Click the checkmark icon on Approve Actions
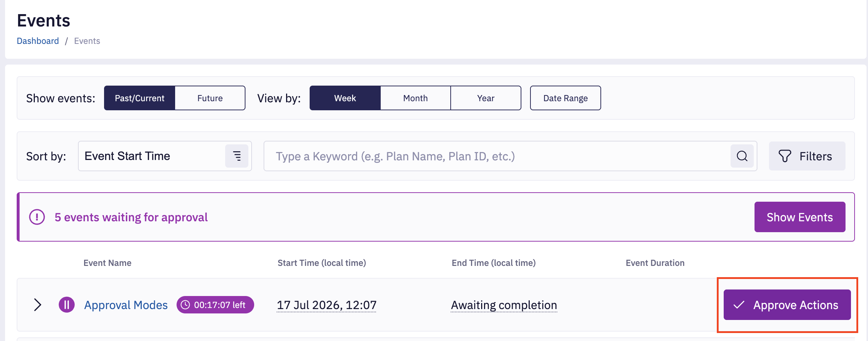This screenshot has width=868, height=341. click(x=739, y=305)
